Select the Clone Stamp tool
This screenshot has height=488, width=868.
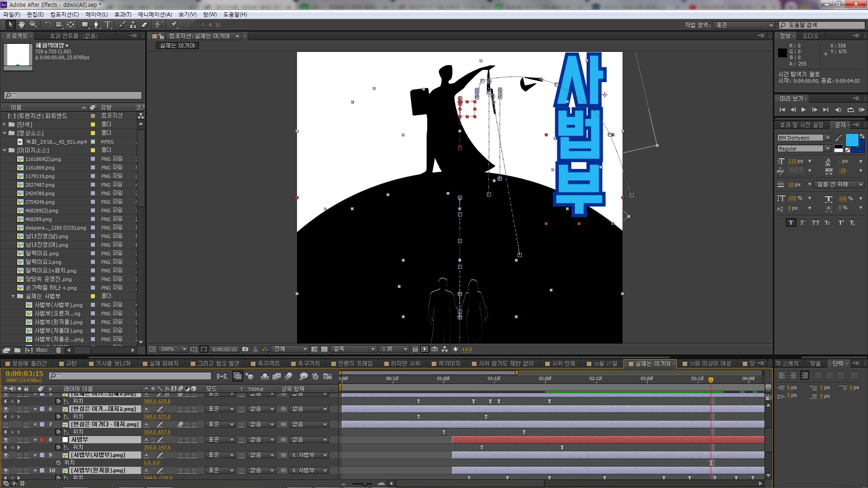(133, 24)
